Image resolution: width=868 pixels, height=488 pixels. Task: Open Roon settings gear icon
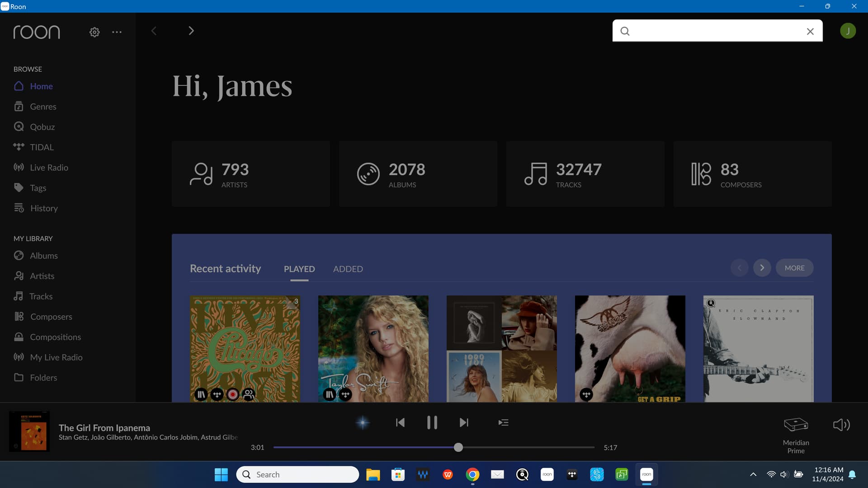pyautogui.click(x=94, y=32)
